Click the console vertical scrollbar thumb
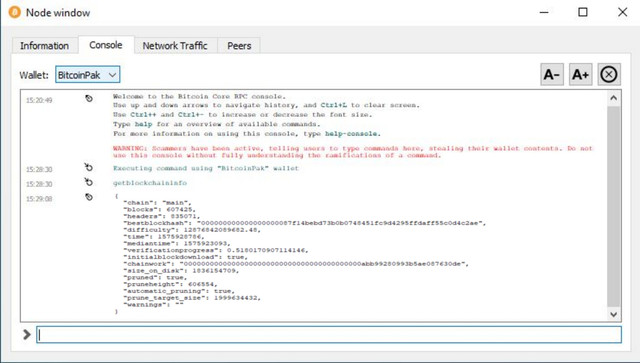 click(613, 206)
